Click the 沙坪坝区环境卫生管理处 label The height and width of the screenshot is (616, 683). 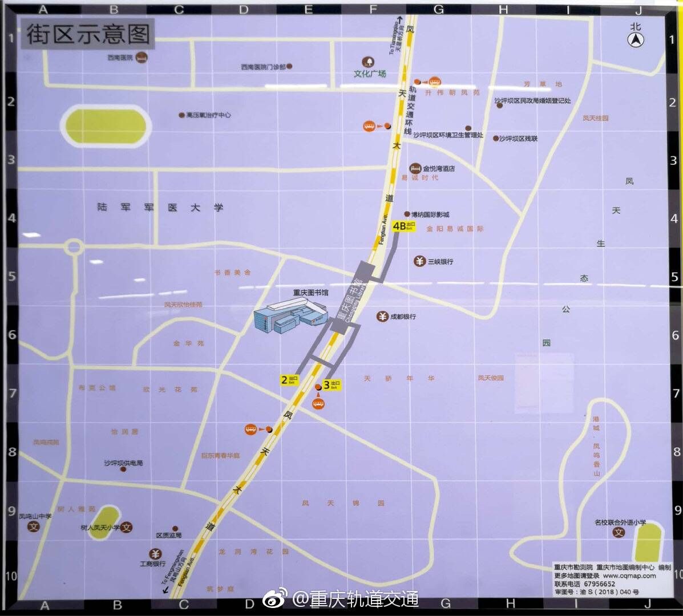pos(448,135)
